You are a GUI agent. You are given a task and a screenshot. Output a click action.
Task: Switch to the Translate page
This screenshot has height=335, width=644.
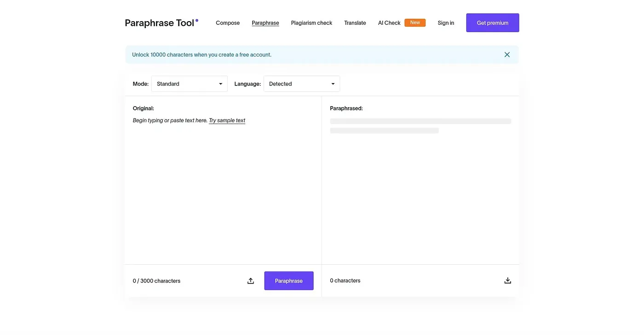point(355,23)
